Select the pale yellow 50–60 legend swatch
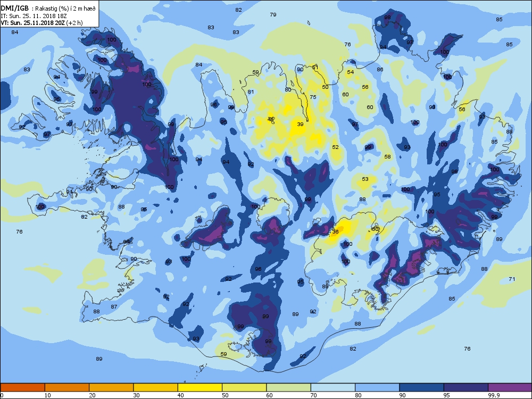This screenshot has height=399, width=532. tap(244, 387)
